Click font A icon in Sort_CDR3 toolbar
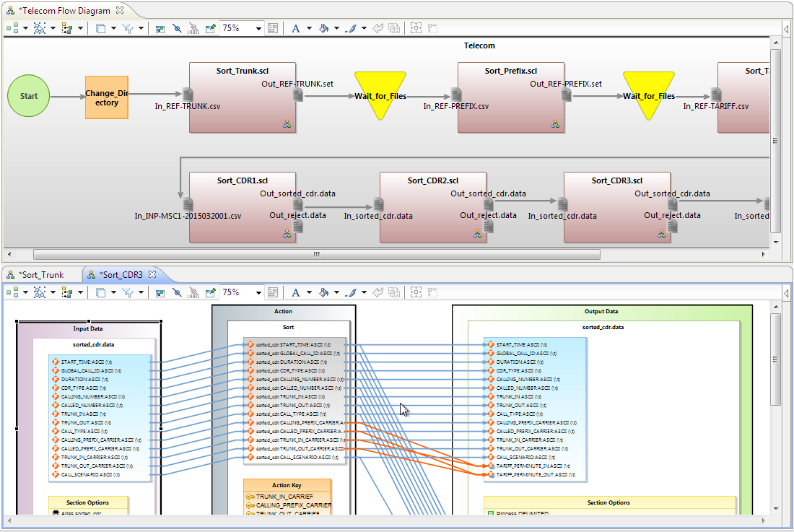This screenshot has width=794, height=532. click(x=296, y=292)
